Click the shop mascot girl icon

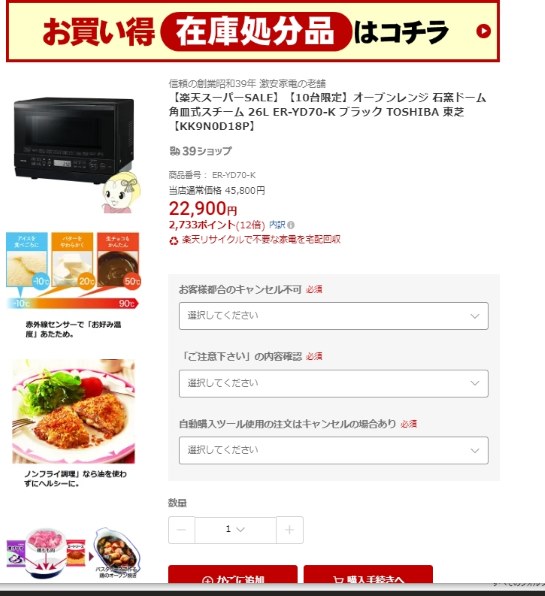tap(121, 193)
